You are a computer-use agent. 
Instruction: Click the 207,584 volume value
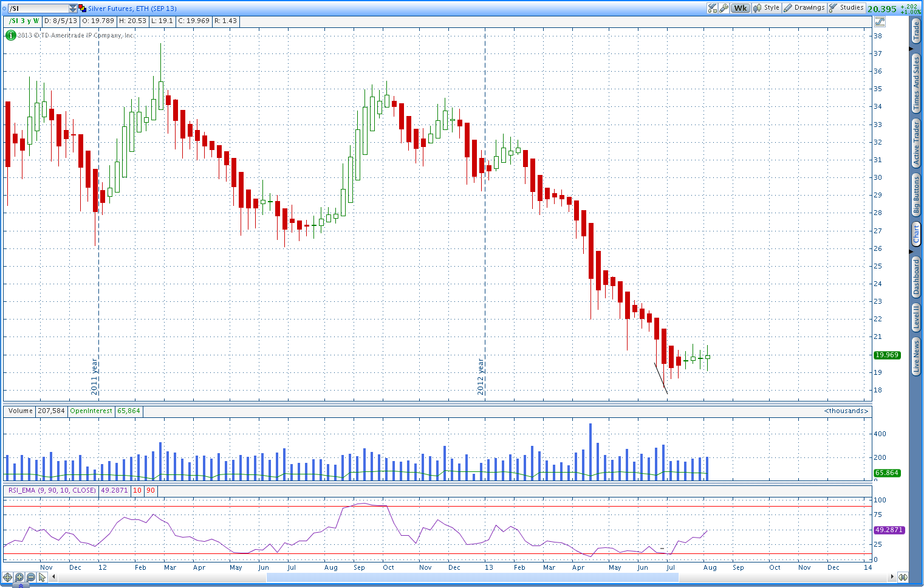click(x=51, y=411)
